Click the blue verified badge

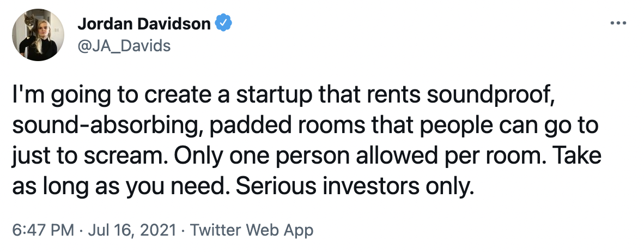(x=224, y=23)
